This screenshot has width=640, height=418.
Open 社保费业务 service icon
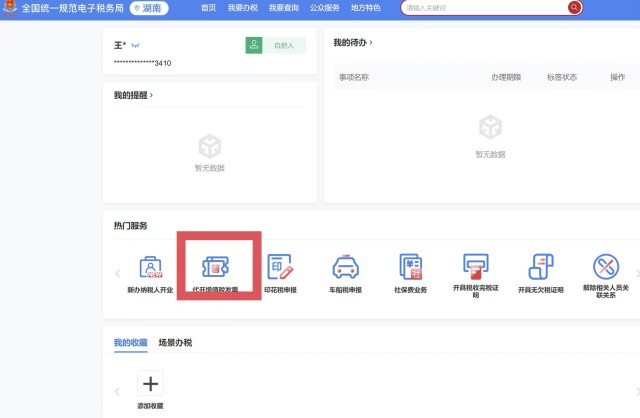pyautogui.click(x=410, y=268)
